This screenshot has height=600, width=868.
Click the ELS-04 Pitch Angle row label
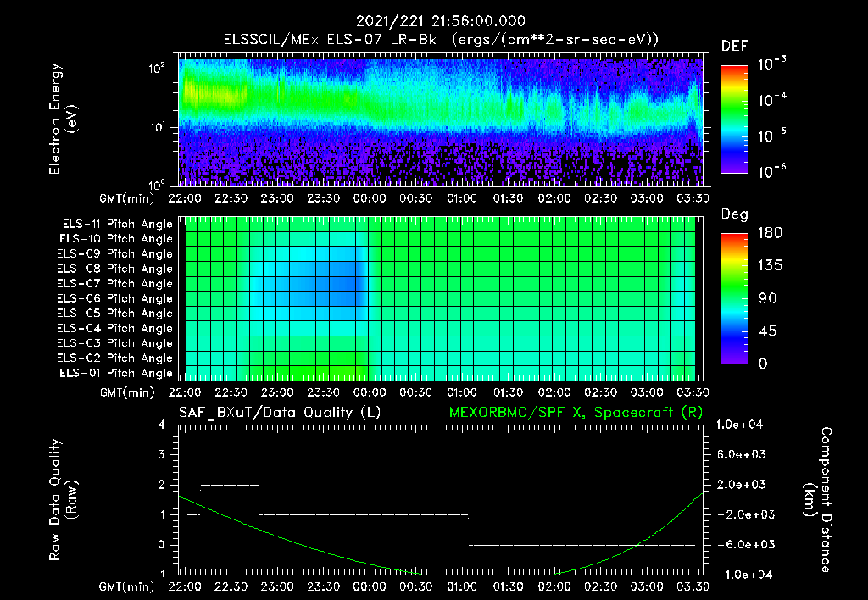(x=115, y=328)
